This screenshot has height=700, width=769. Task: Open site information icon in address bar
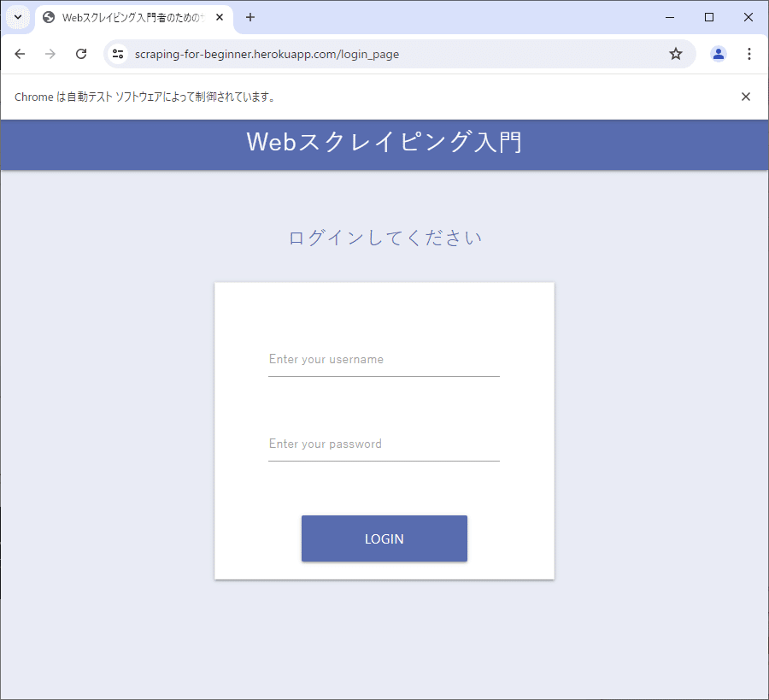[118, 54]
